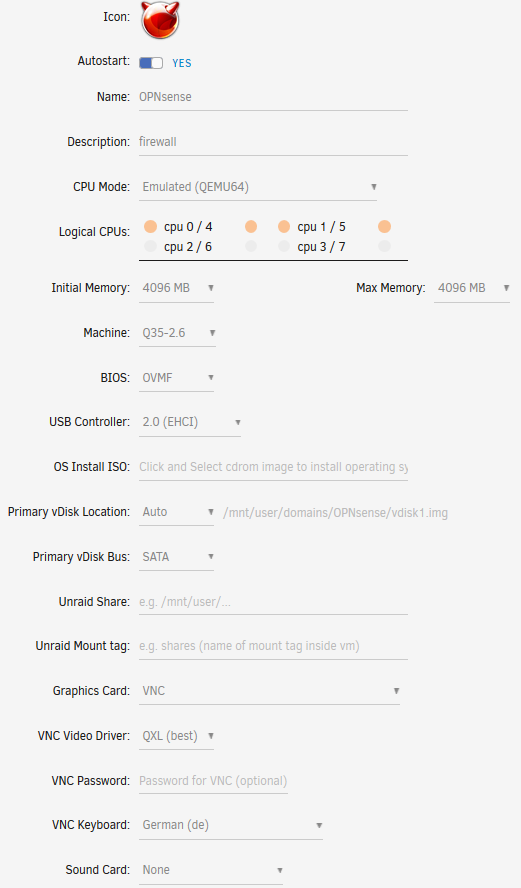Image resolution: width=521 pixels, height=888 pixels.
Task: Enable the cpu 2 selector
Action: 150,246
